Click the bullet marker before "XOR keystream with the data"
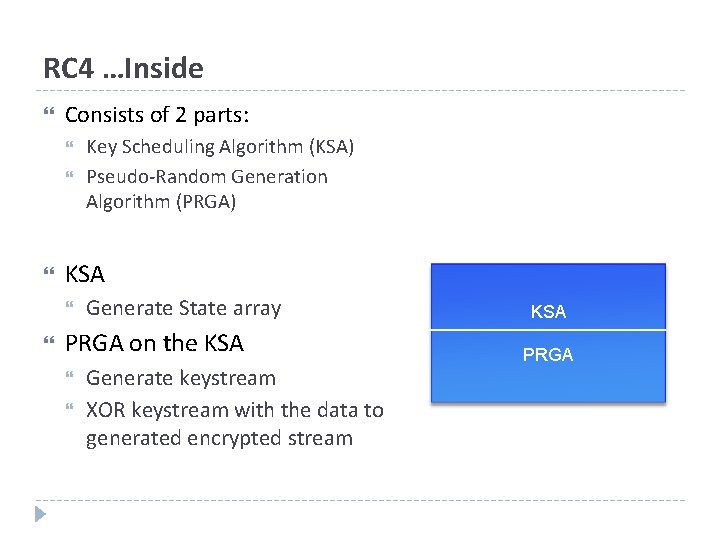The height and width of the screenshot is (540, 720). (70, 409)
